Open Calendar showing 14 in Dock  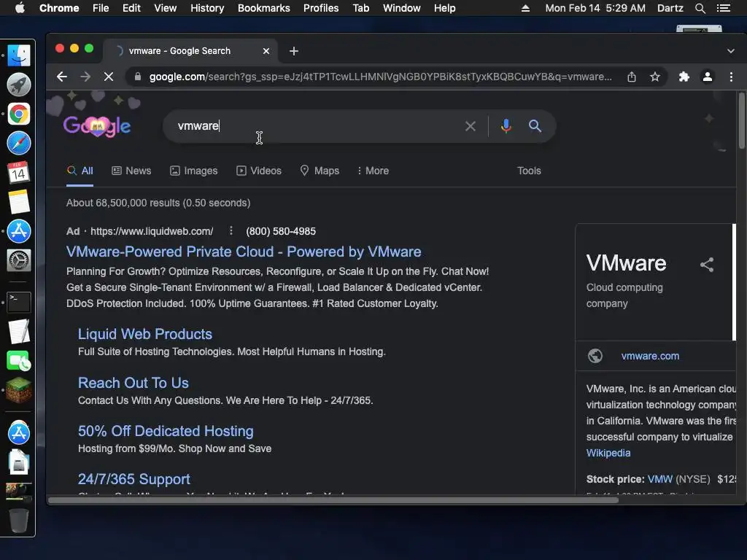tap(18, 172)
